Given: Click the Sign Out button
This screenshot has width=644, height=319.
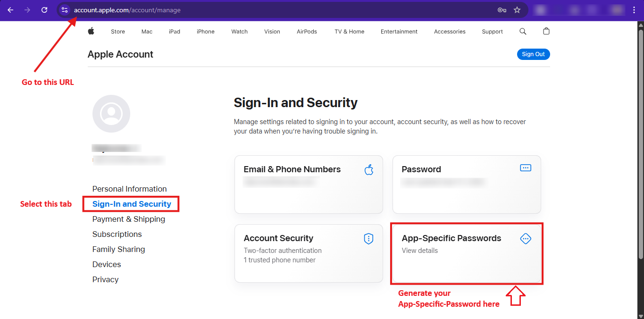Looking at the screenshot, I should 533,54.
